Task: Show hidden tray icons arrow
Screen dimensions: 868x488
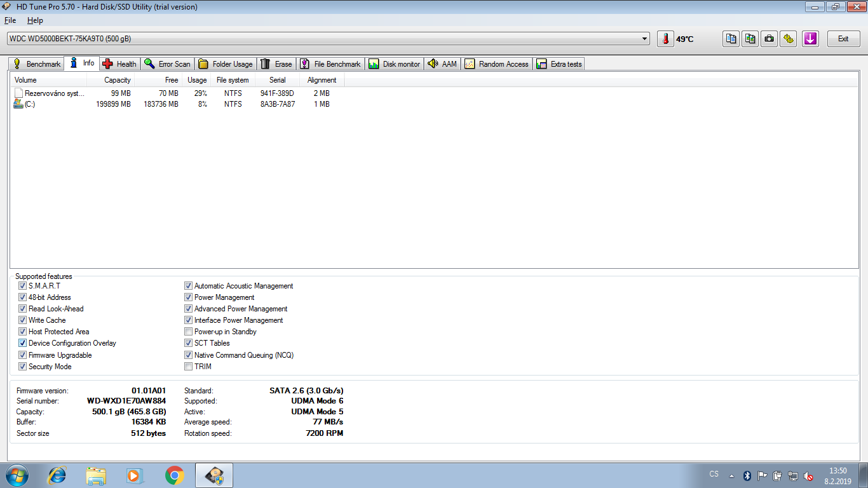Action: [x=731, y=475]
